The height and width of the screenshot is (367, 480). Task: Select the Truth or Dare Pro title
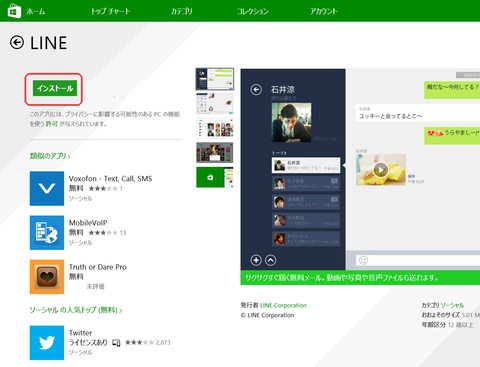pos(98,267)
